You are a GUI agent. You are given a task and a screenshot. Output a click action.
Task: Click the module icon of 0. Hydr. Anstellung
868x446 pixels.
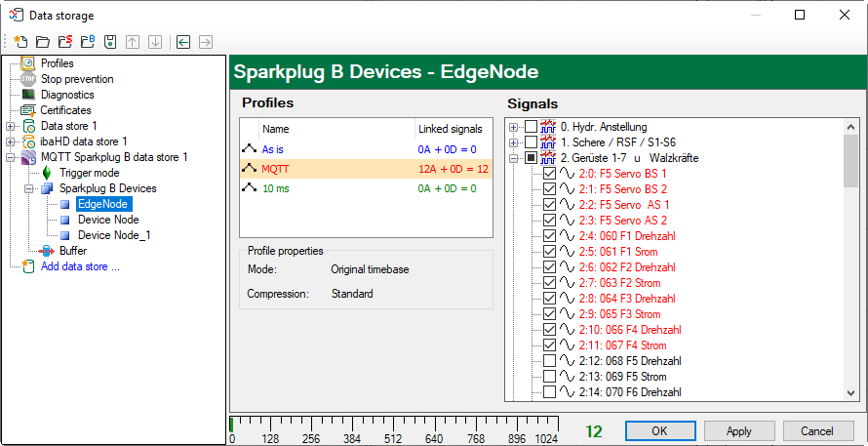(548, 127)
